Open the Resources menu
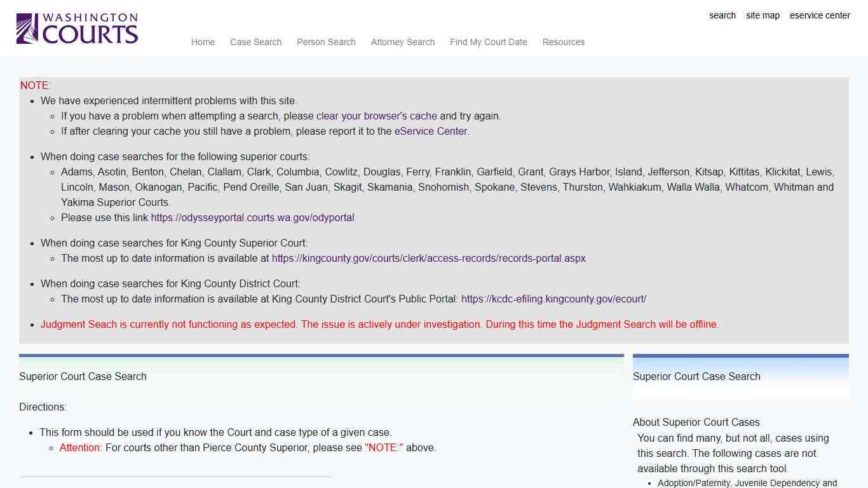This screenshot has height=488, width=868. click(x=563, y=42)
